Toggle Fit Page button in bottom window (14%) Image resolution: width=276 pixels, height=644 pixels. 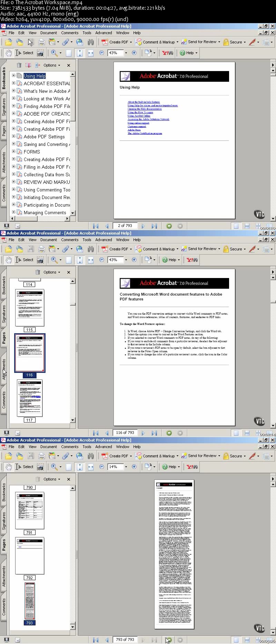pos(80,467)
